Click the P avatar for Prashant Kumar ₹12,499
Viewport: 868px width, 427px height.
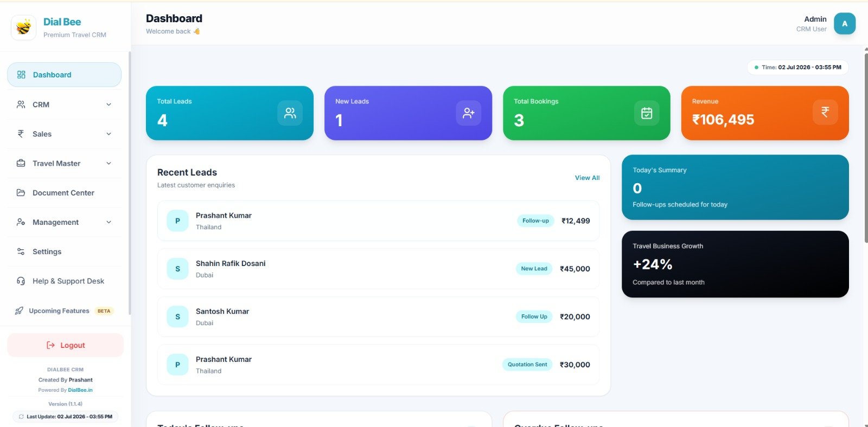coord(177,221)
